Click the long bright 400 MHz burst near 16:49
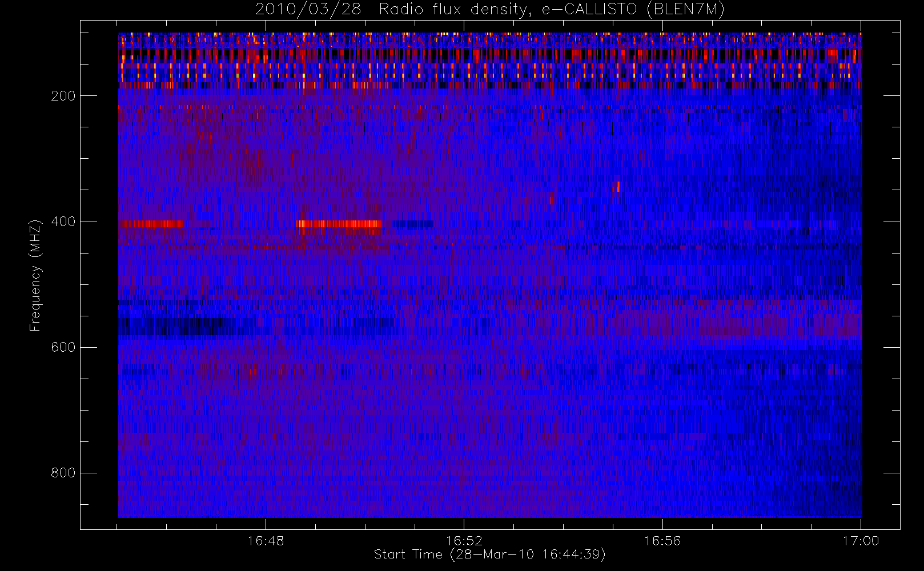The image size is (924, 571). click(x=339, y=224)
